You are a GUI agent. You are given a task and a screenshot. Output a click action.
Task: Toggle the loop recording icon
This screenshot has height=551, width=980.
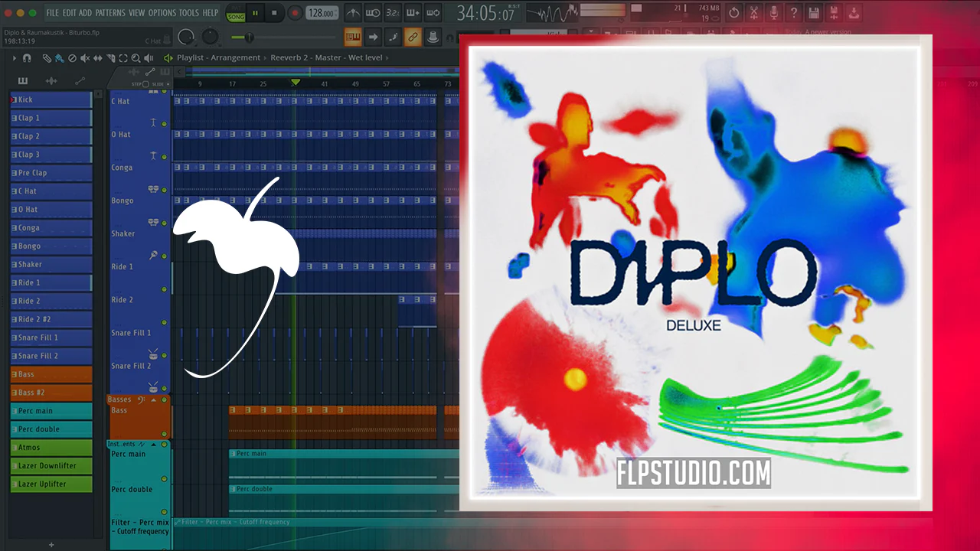(x=433, y=13)
